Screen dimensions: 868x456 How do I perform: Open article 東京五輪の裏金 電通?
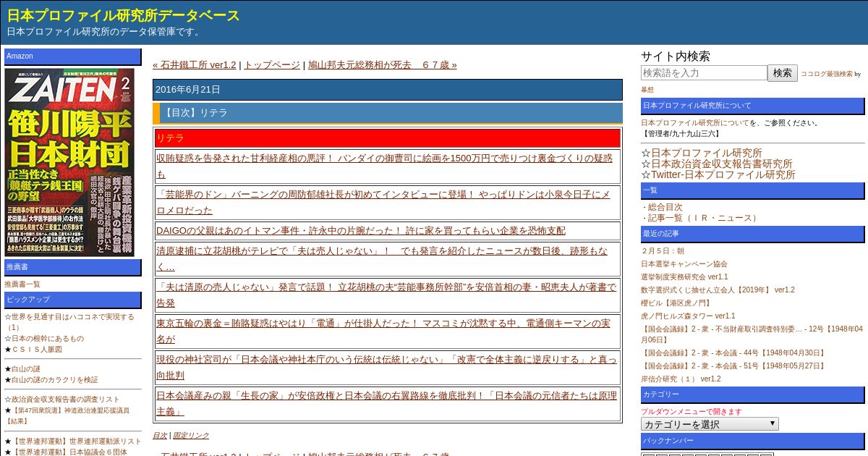tap(383, 331)
